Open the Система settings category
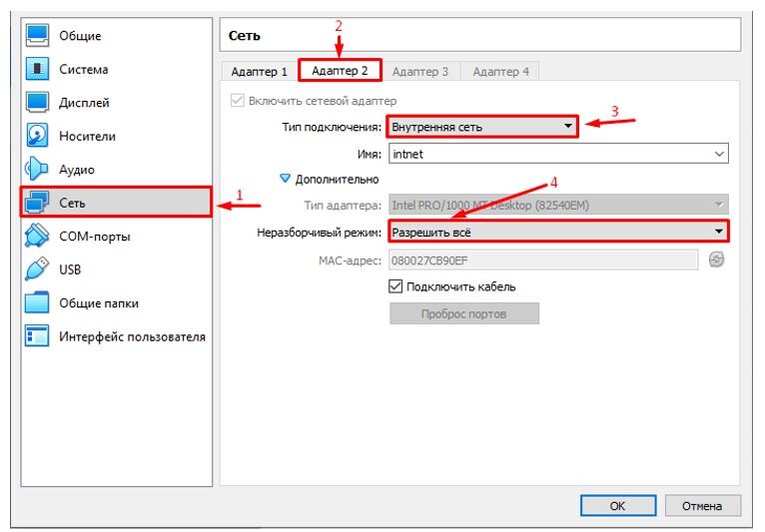The height and width of the screenshot is (532, 765). pyautogui.click(x=117, y=69)
